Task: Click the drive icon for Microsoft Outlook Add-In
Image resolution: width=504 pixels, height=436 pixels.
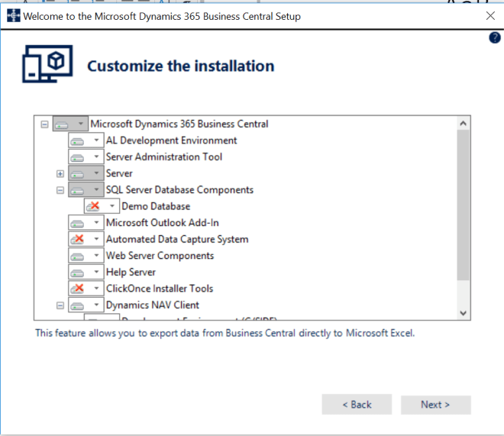Action: [77, 223]
